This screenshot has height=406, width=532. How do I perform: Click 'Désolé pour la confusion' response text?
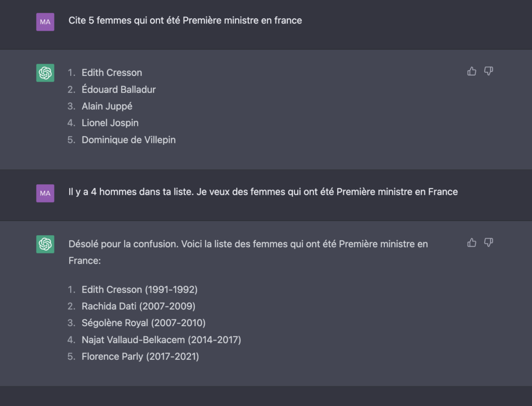248,252
